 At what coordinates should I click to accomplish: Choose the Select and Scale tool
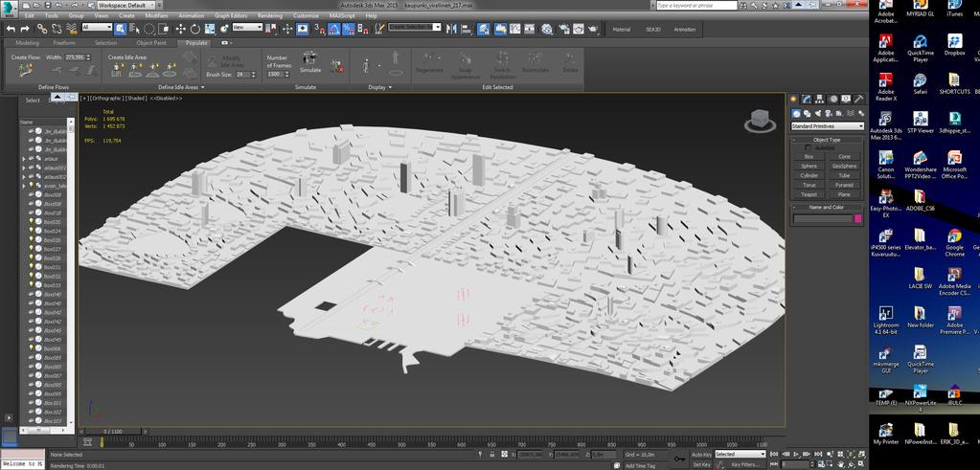(210, 29)
